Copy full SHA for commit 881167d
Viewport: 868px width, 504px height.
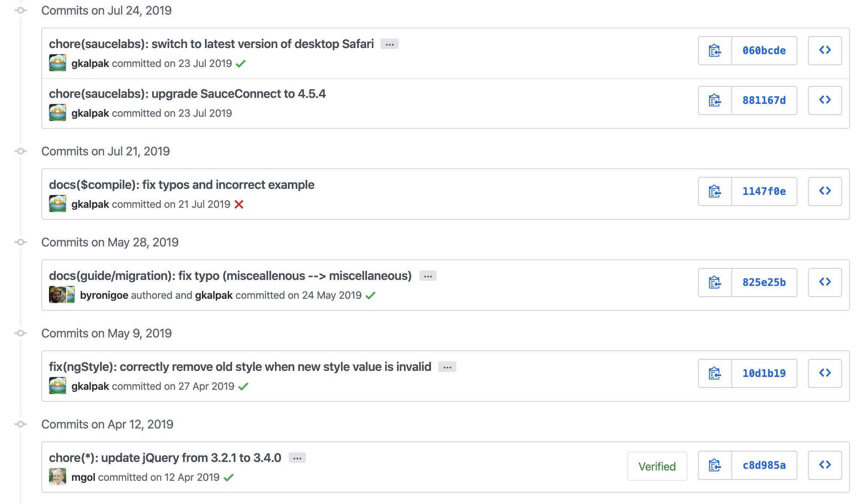(715, 100)
